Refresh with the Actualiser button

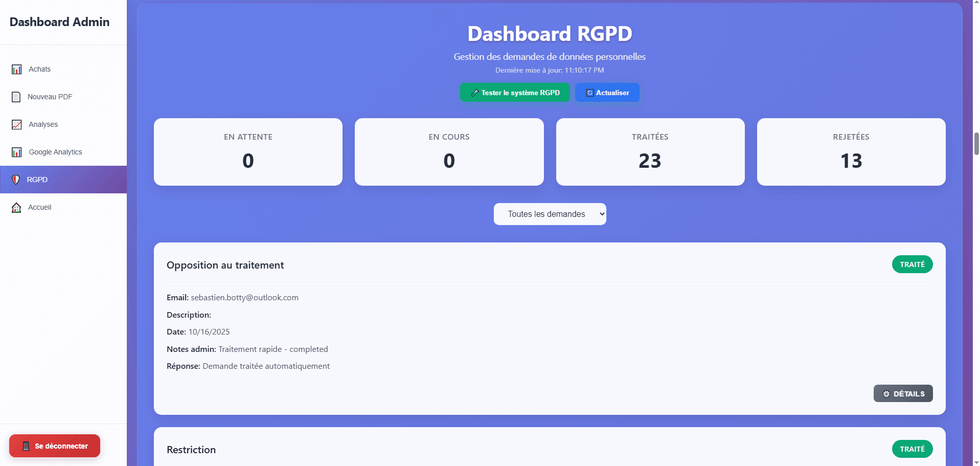point(607,93)
